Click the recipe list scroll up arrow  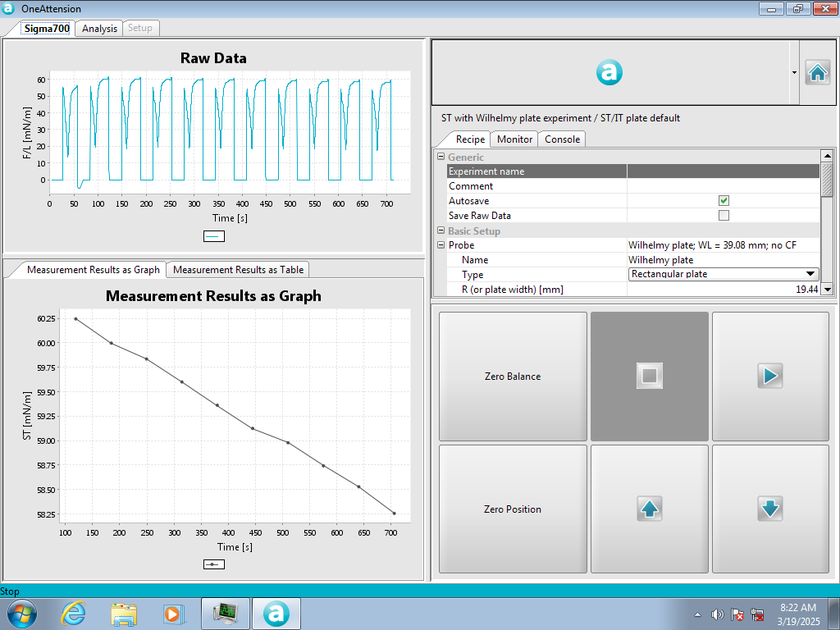click(827, 155)
